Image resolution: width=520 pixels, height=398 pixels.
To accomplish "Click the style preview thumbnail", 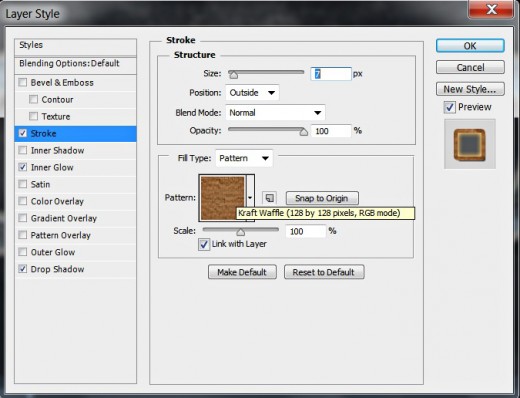I will (x=470, y=144).
